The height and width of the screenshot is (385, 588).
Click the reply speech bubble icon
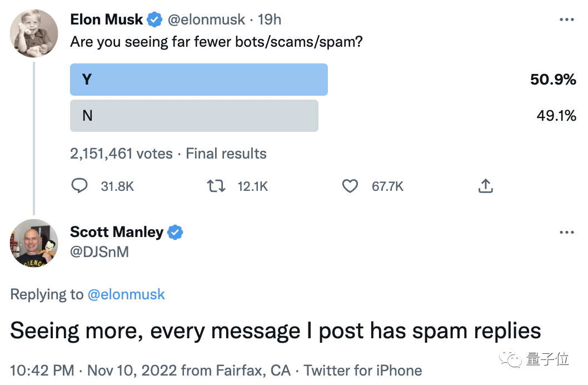pyautogui.click(x=80, y=186)
